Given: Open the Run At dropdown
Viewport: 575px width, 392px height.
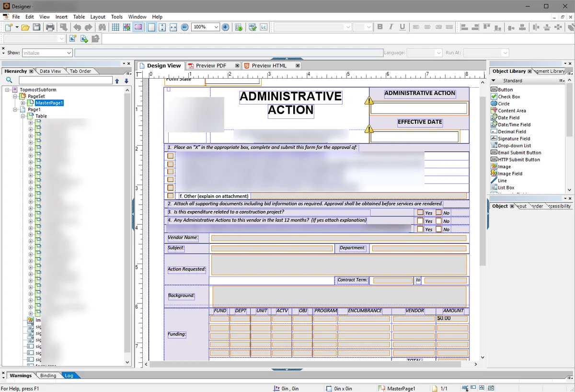Looking at the screenshot, I should [505, 53].
